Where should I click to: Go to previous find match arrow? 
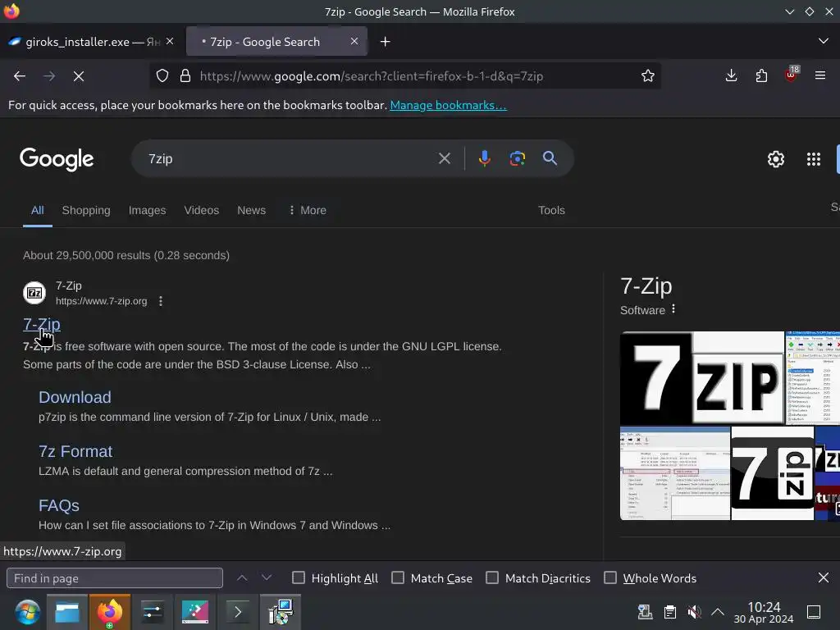pos(242,577)
